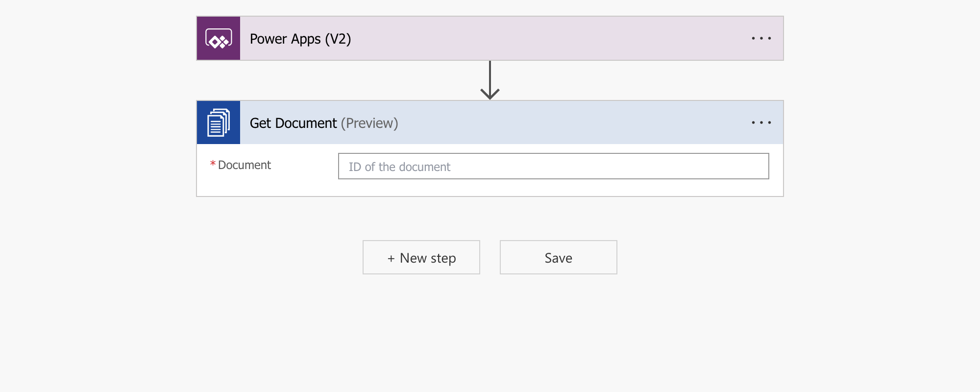Add a New step to the flow

[421, 258]
